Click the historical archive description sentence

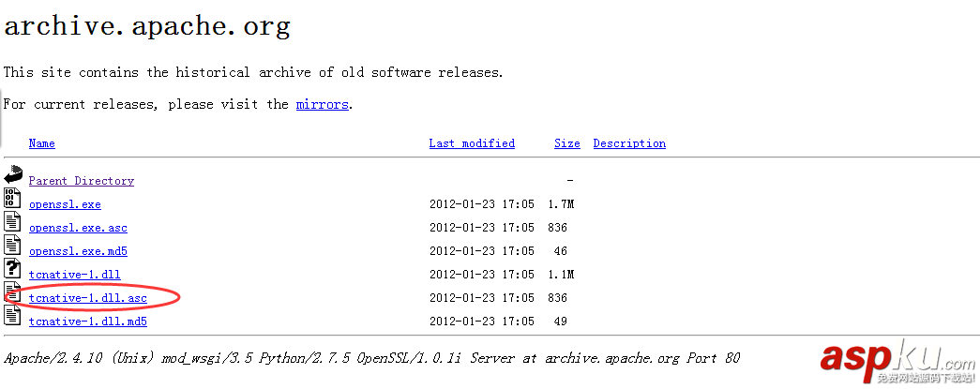coord(253,72)
